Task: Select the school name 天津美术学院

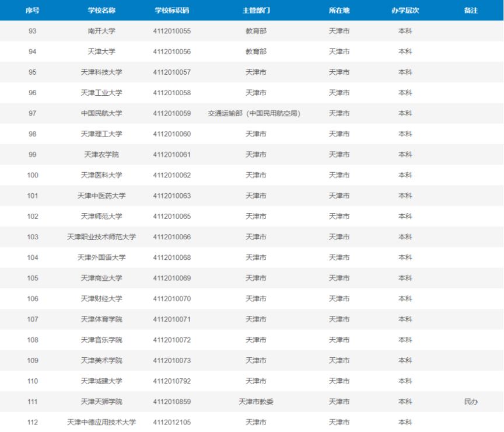Action: [101, 360]
